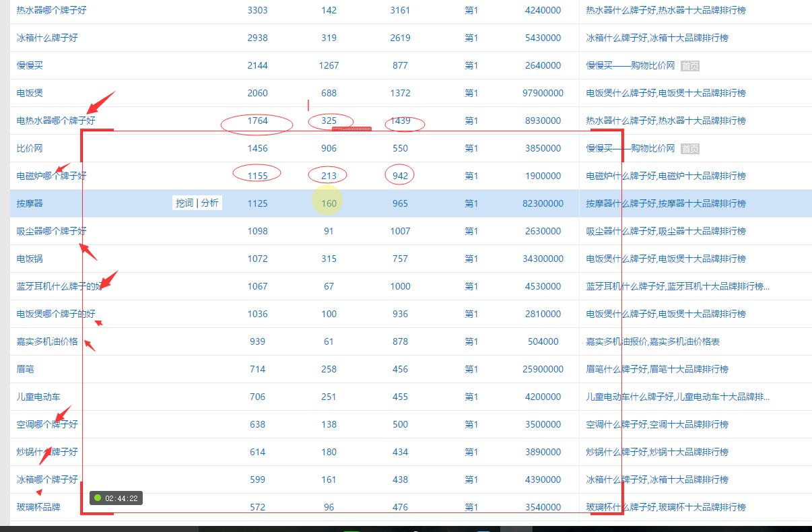Open the keyword 眉笔
Viewport: 812px width, 532px height.
coord(27,369)
